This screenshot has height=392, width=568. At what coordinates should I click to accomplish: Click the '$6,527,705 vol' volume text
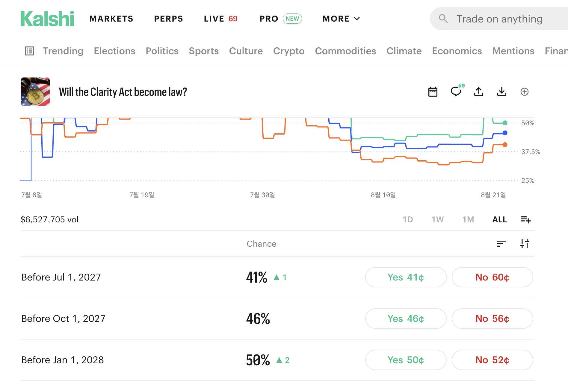(49, 220)
